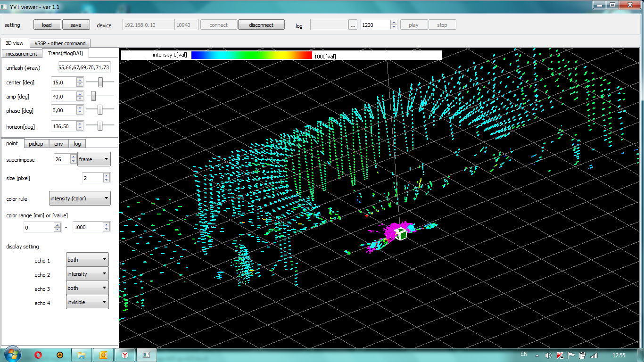Image resolution: width=644 pixels, height=363 pixels.
Task: Click the load settings button
Action: pos(47,25)
